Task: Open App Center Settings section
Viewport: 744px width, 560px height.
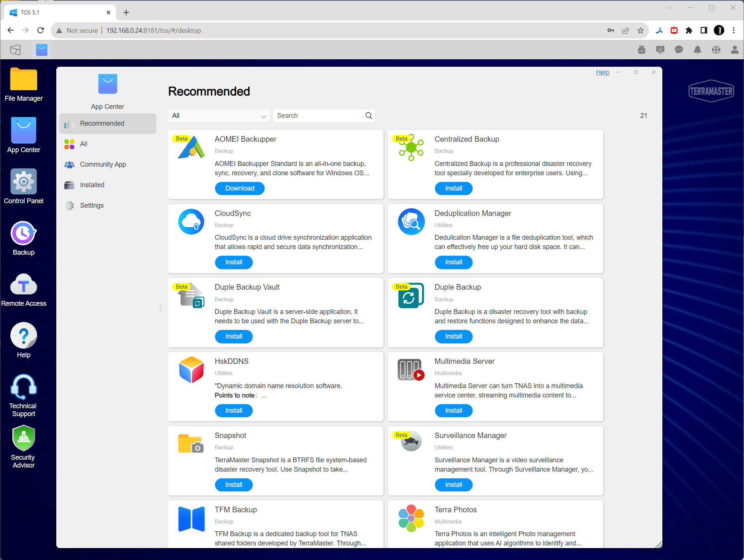Action: pos(92,205)
